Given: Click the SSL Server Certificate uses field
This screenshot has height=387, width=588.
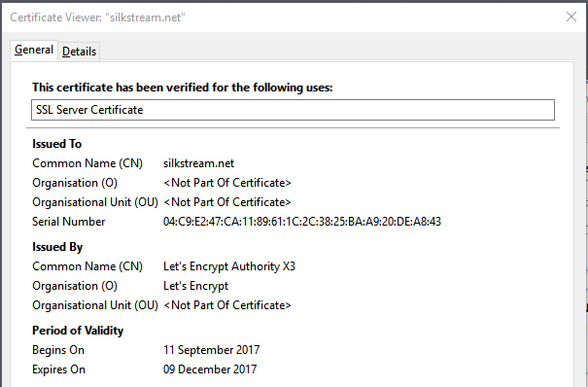Looking at the screenshot, I should (x=293, y=110).
